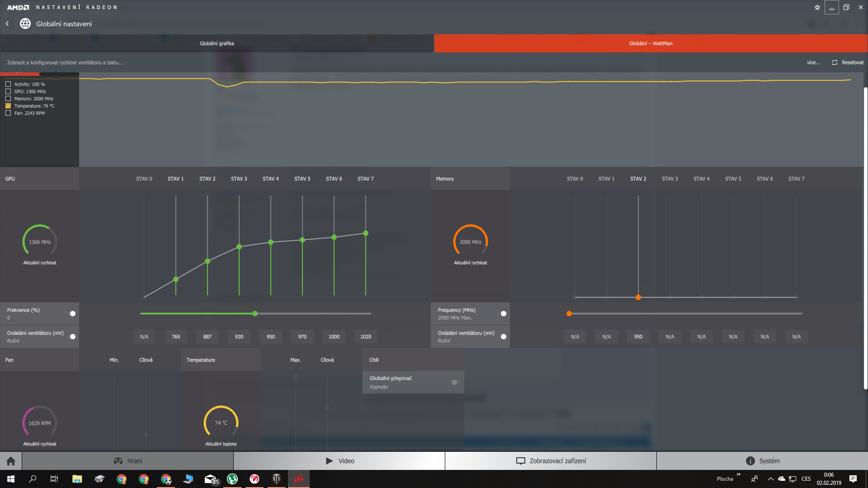The image size is (868, 488).
Task: Open Chrome from the taskbar
Action: click(x=122, y=479)
